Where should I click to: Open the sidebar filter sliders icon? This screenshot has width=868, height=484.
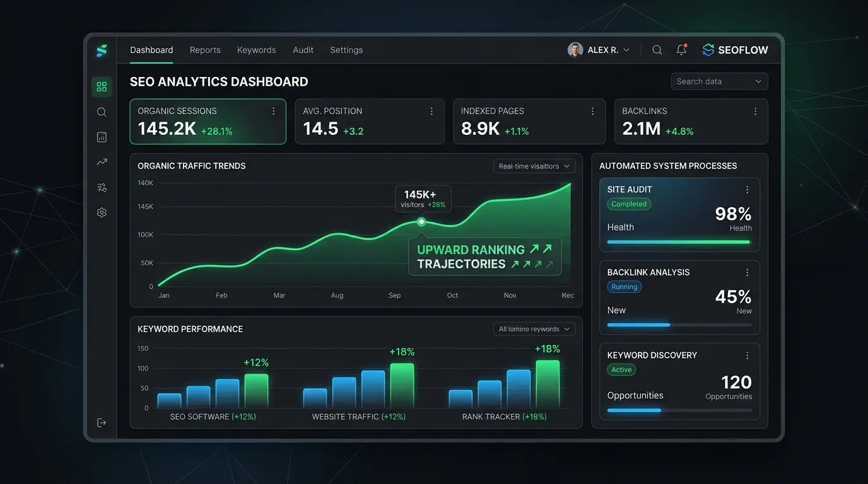(102, 187)
